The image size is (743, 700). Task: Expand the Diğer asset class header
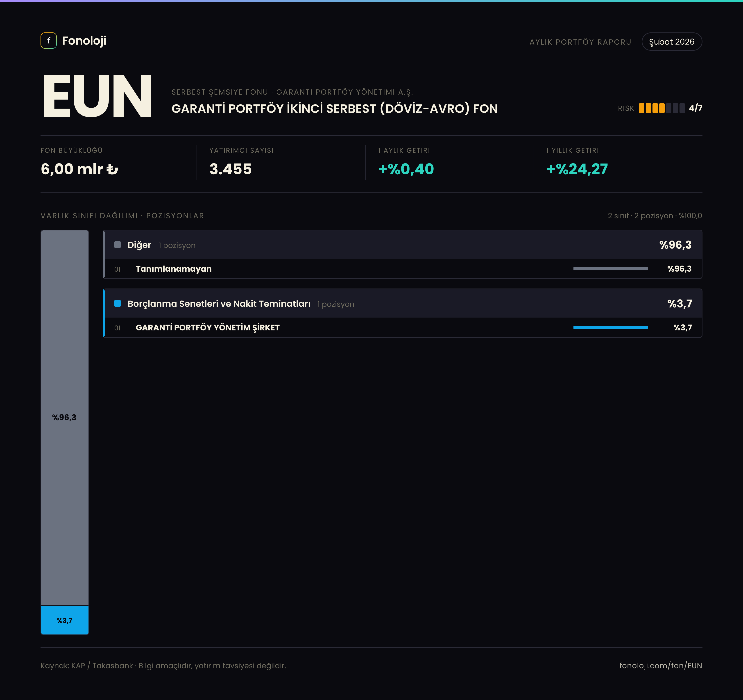403,245
